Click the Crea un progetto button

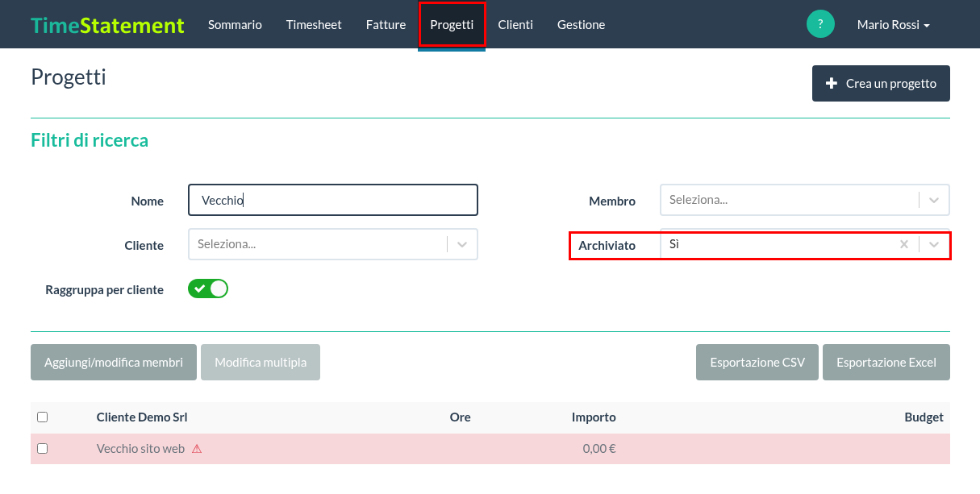(881, 83)
